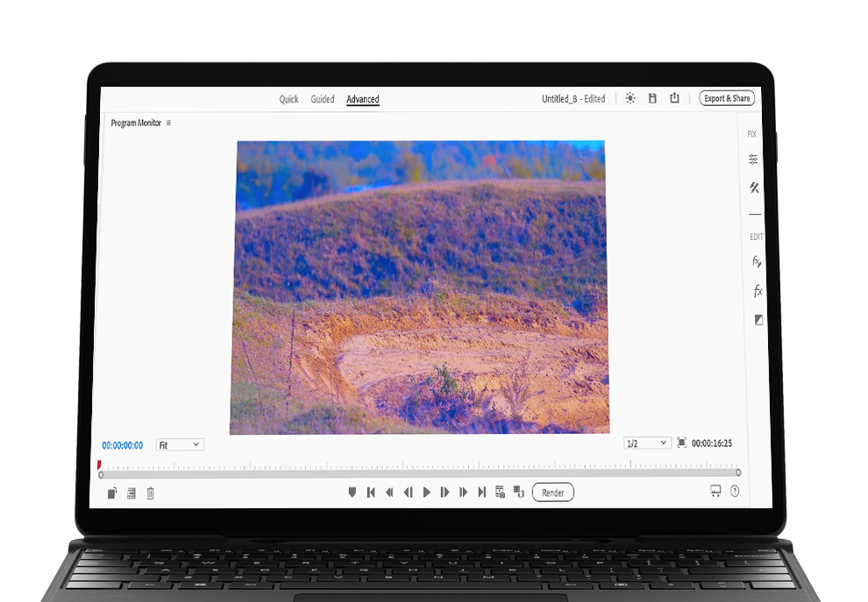Click the save project floppy icon
This screenshot has height=602, width=868.
pos(652,98)
